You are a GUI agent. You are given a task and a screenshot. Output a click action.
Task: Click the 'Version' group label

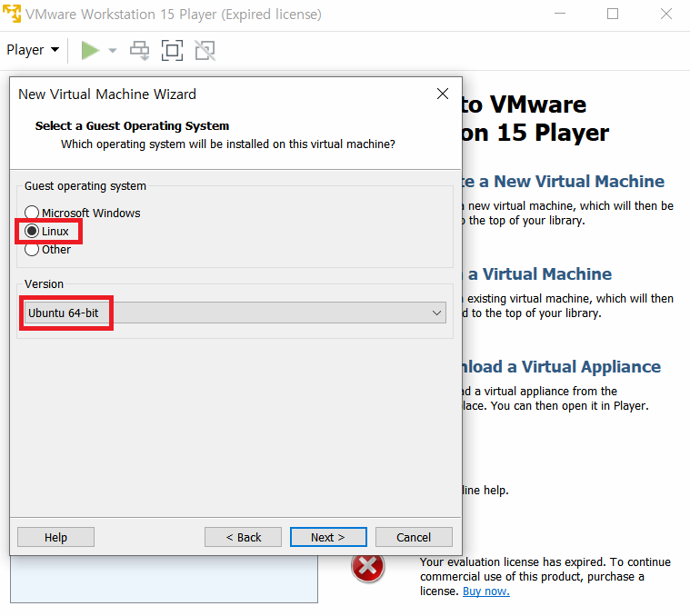tap(44, 284)
